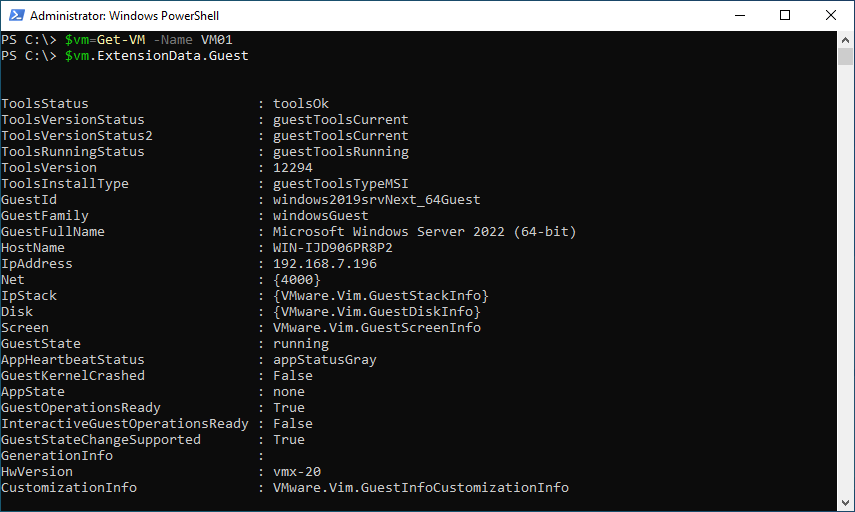The height and width of the screenshot is (512, 855).
Task: Close the Administrator PowerShell window
Action: 830,15
